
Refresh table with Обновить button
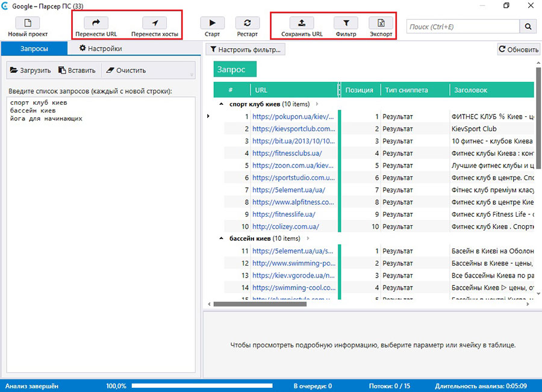tap(519, 49)
